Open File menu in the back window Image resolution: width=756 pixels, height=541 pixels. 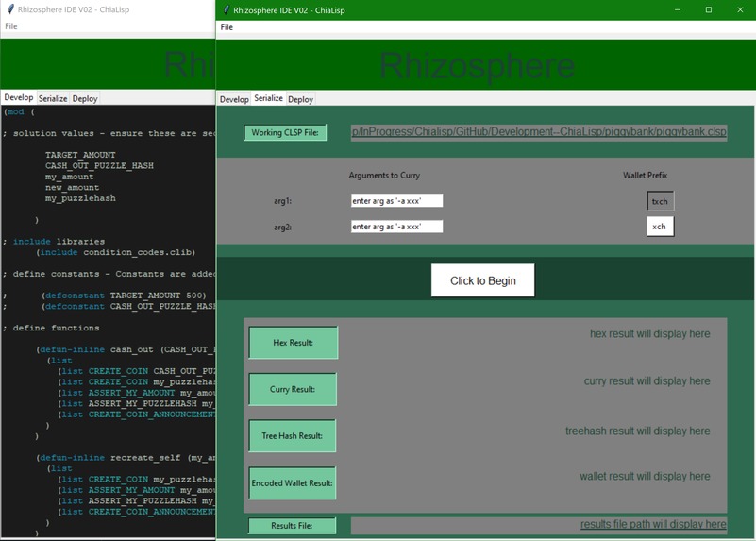[11, 26]
